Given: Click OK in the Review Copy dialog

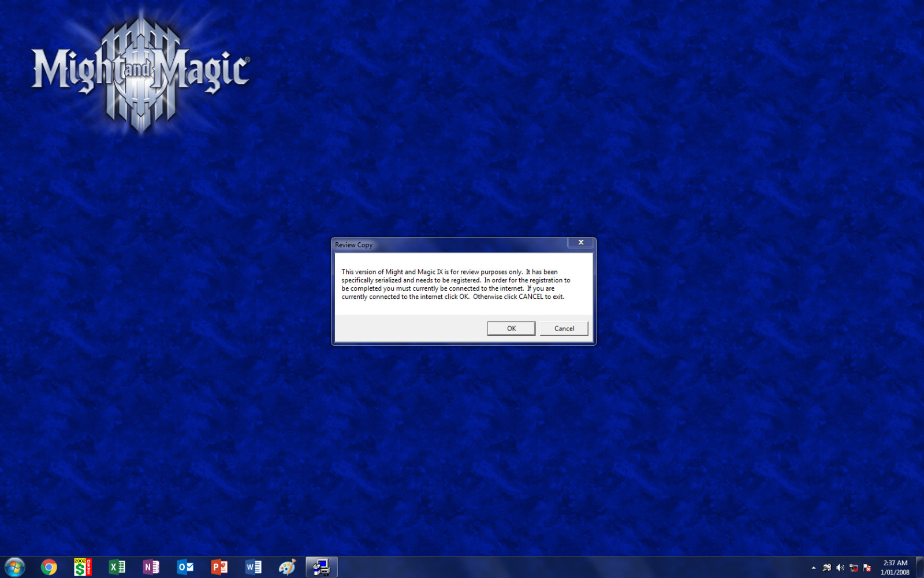Looking at the screenshot, I should click(x=511, y=328).
